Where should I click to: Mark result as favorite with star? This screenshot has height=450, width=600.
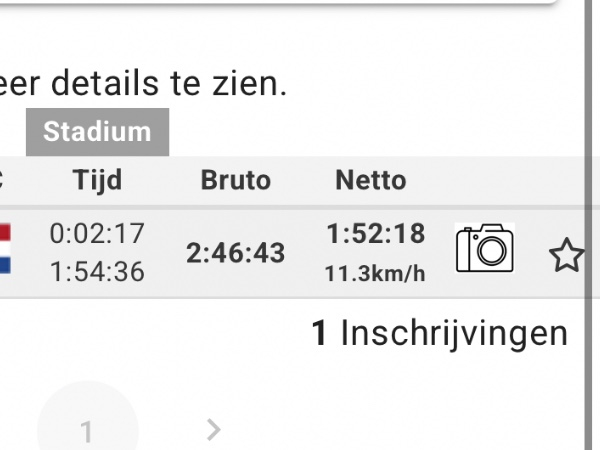[x=566, y=256]
